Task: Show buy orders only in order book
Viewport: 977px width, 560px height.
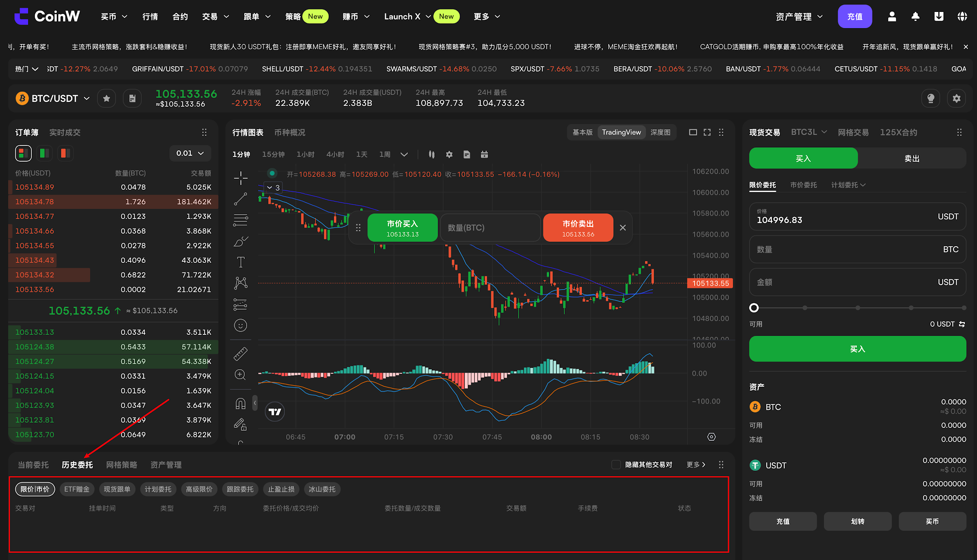Action: click(44, 153)
